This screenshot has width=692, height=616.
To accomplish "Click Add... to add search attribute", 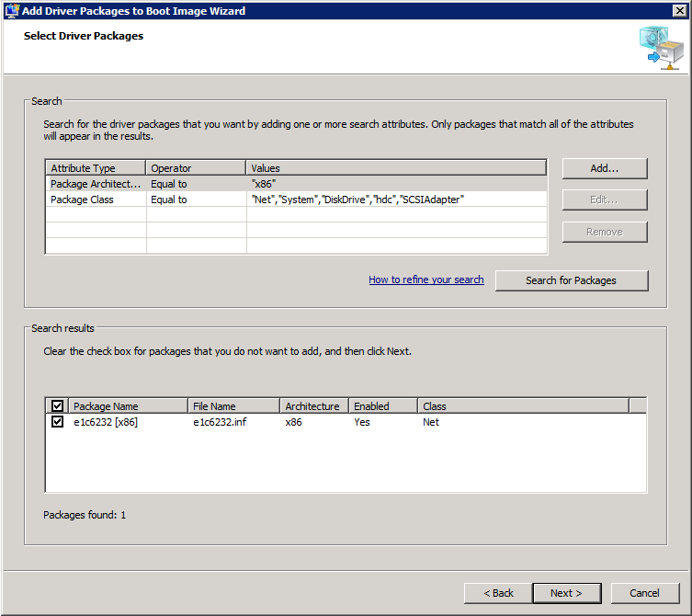I will (604, 168).
